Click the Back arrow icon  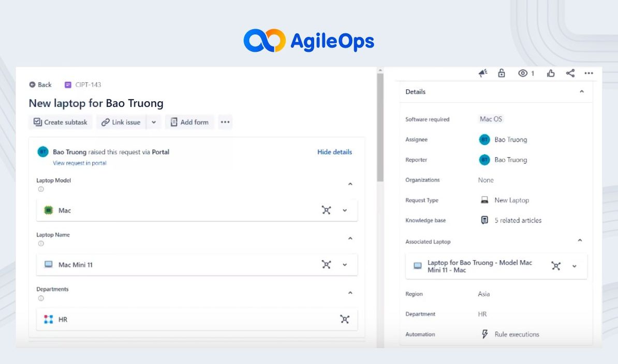point(32,85)
